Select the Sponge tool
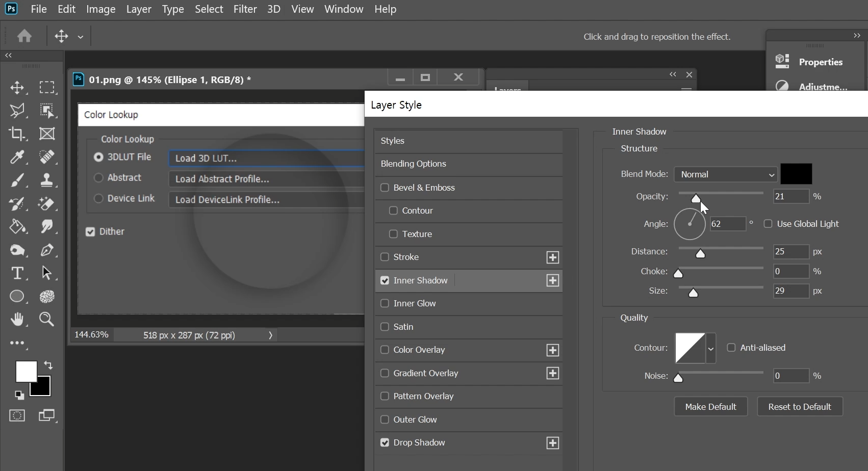 click(x=17, y=250)
